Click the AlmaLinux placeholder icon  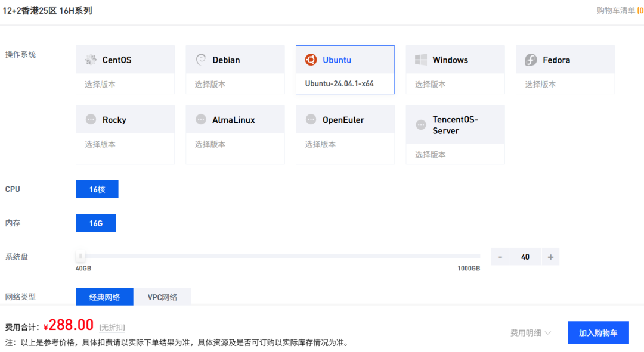click(201, 119)
